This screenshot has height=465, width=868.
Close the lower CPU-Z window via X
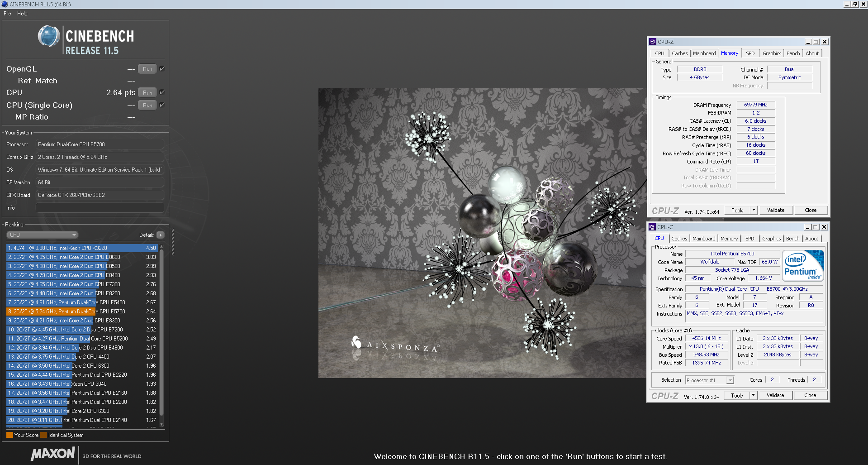824,227
